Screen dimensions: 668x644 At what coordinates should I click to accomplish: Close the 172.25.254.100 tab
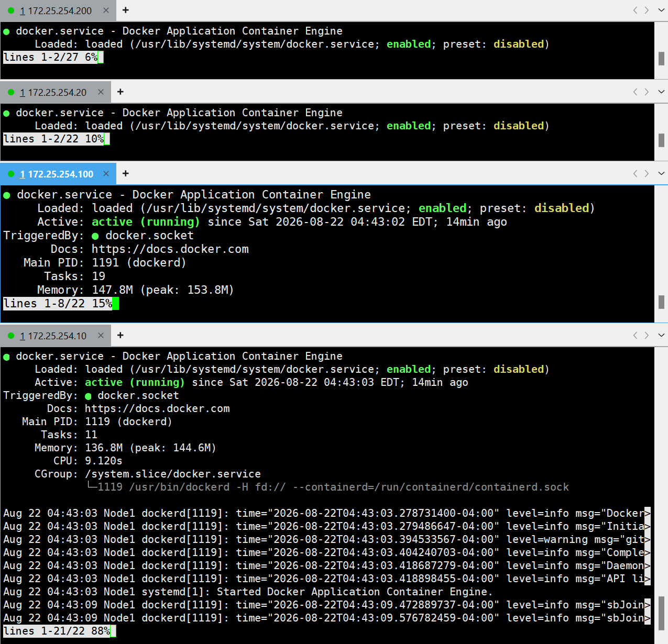pyautogui.click(x=106, y=174)
